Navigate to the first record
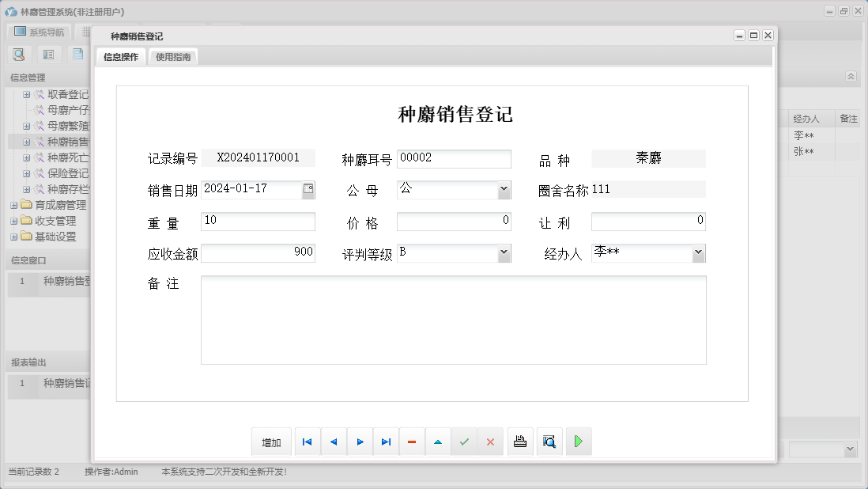The width and height of the screenshot is (868, 489). tap(307, 442)
